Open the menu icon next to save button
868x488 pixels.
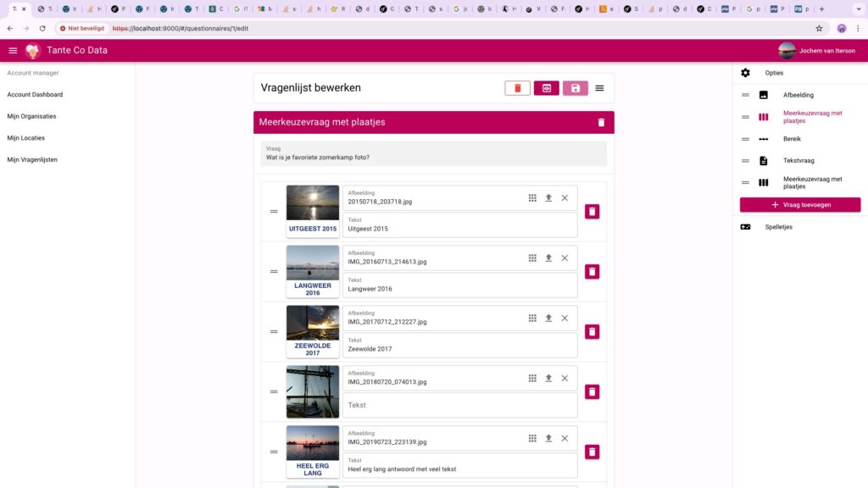599,88
